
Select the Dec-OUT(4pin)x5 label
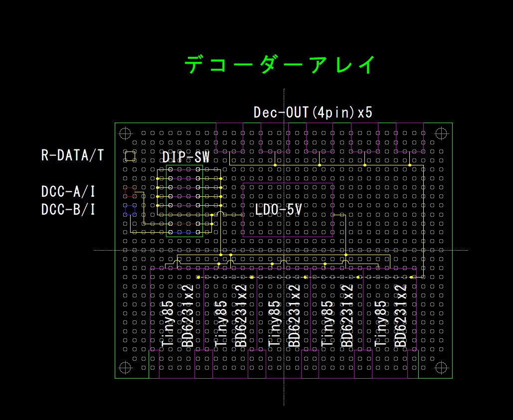(313, 113)
